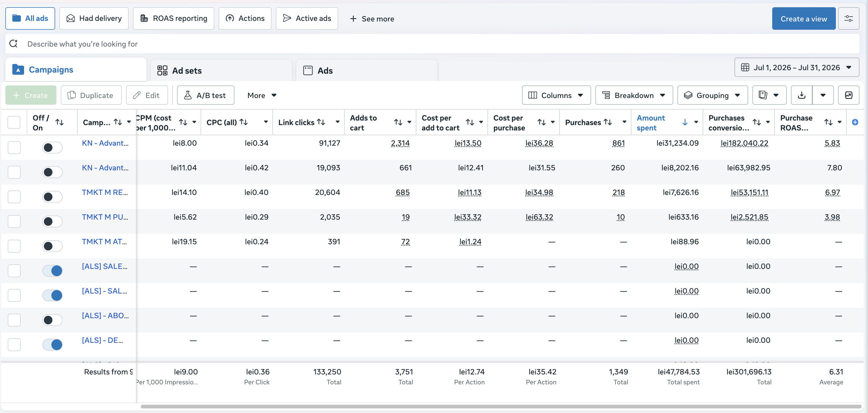The height and width of the screenshot is (413, 868).
Task: Sort Link clicks using arrows icon
Action: 321,122
